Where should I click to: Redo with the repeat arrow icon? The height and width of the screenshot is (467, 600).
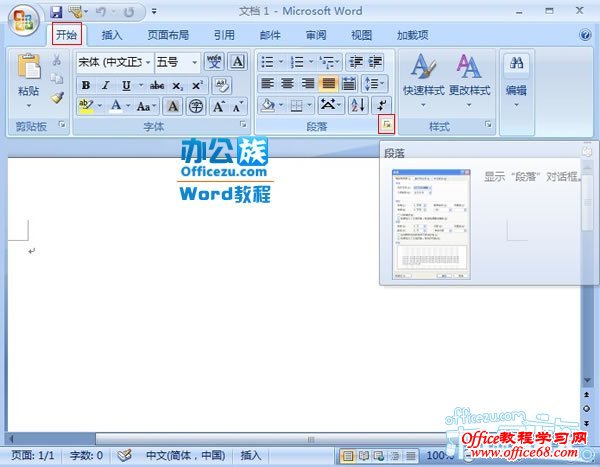pos(129,12)
